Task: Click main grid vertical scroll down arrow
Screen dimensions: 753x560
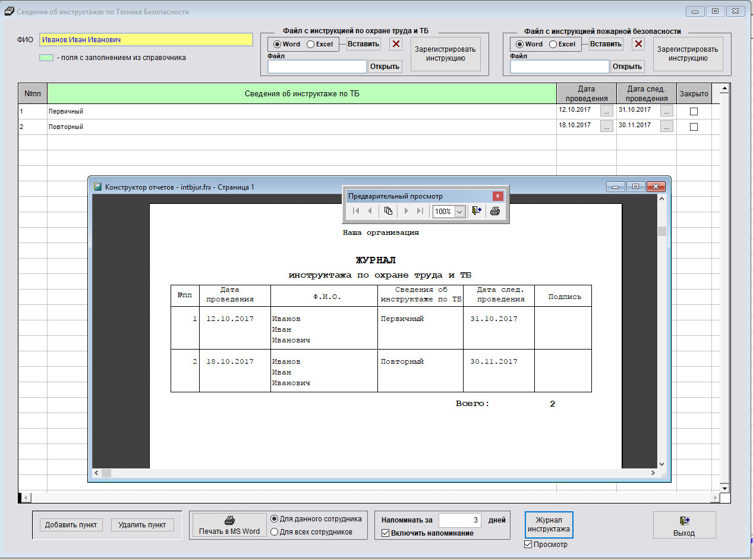Action: pos(724,487)
